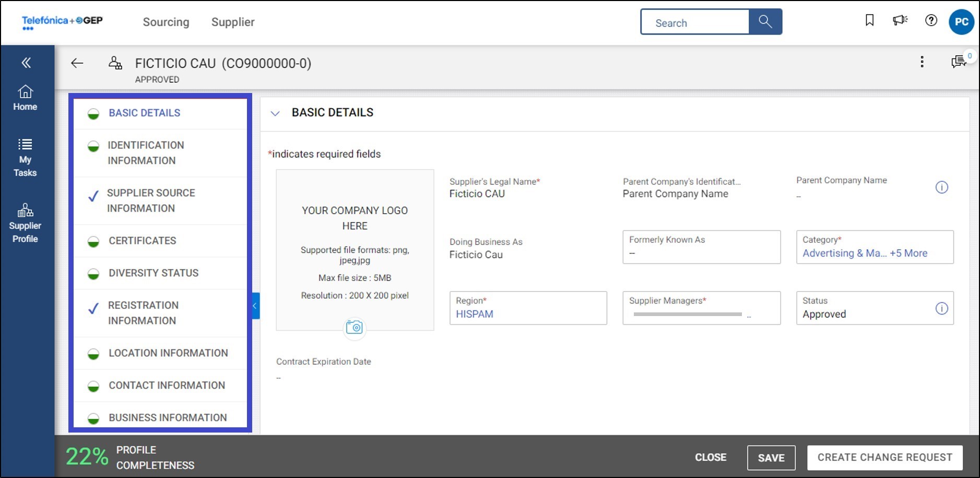Click the Search input field
Screen dimensions: 980x478
tap(695, 23)
